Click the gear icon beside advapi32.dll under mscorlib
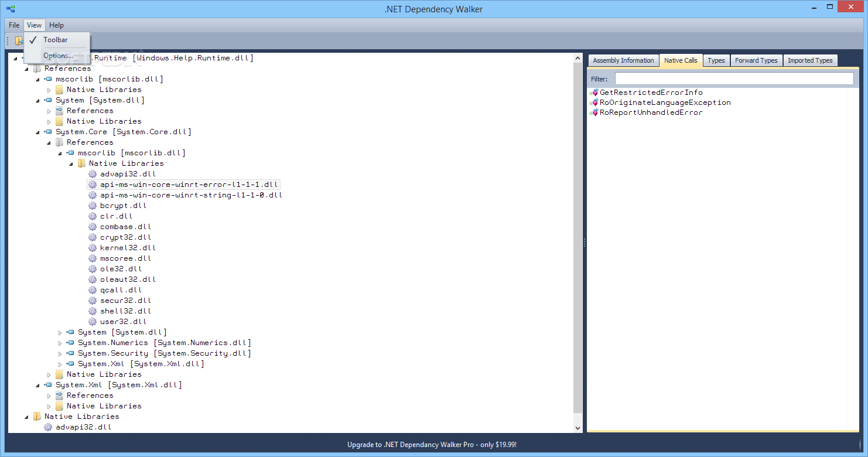 click(93, 174)
